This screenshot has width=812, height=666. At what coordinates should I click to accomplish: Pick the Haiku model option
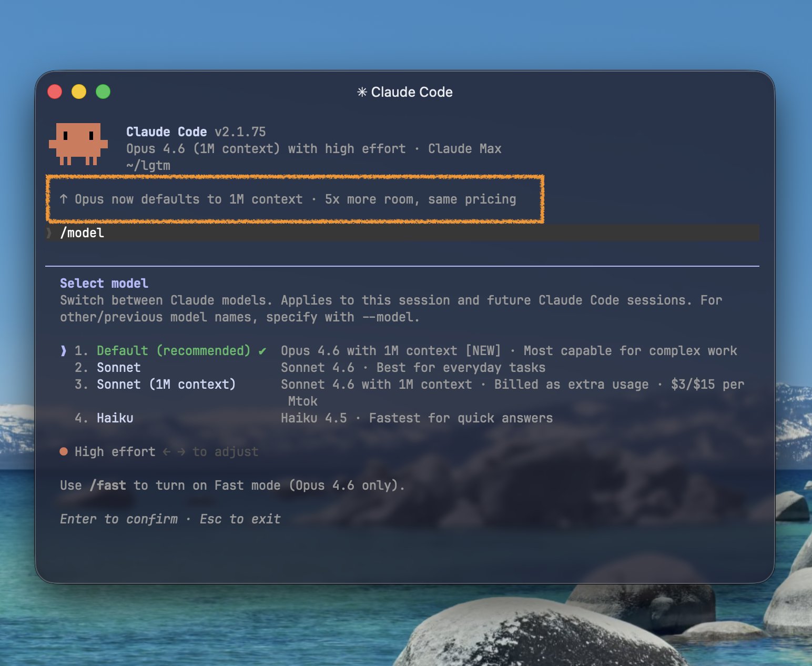115,418
